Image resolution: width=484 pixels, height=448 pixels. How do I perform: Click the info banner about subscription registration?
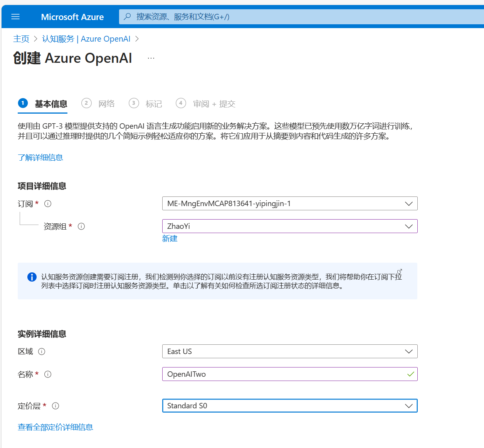pyautogui.click(x=217, y=281)
